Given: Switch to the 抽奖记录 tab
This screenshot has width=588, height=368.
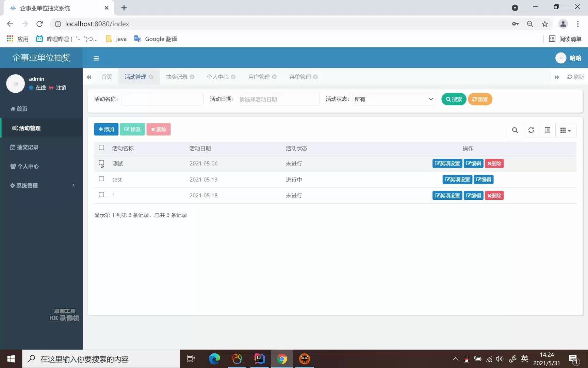Looking at the screenshot, I should click(177, 77).
